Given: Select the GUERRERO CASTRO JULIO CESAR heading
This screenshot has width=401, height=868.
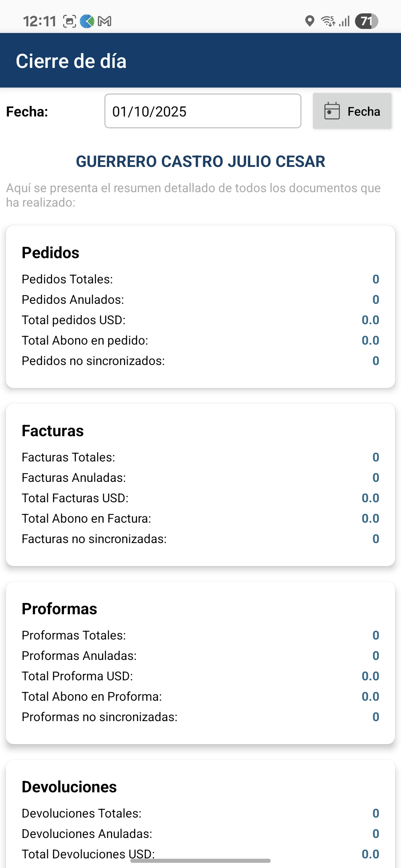Looking at the screenshot, I should pos(200,161).
